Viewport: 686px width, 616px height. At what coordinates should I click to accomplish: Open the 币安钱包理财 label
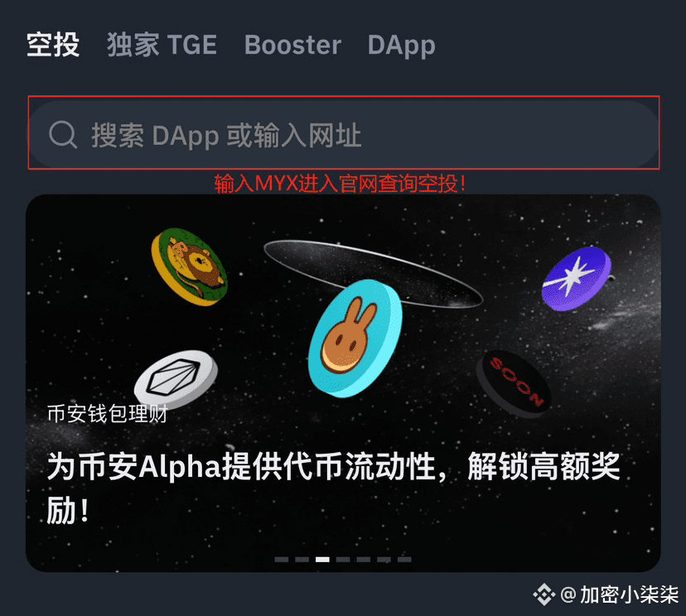click(108, 414)
